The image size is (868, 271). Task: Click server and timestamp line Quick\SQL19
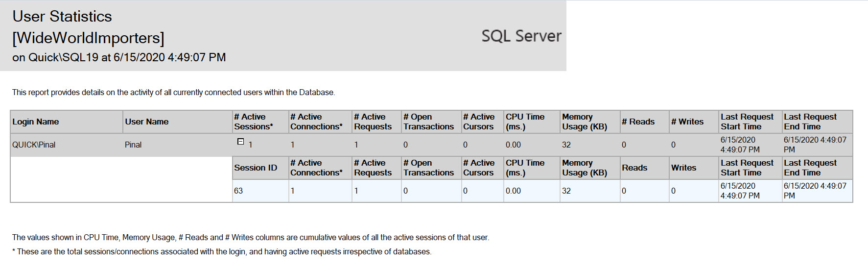point(119,57)
